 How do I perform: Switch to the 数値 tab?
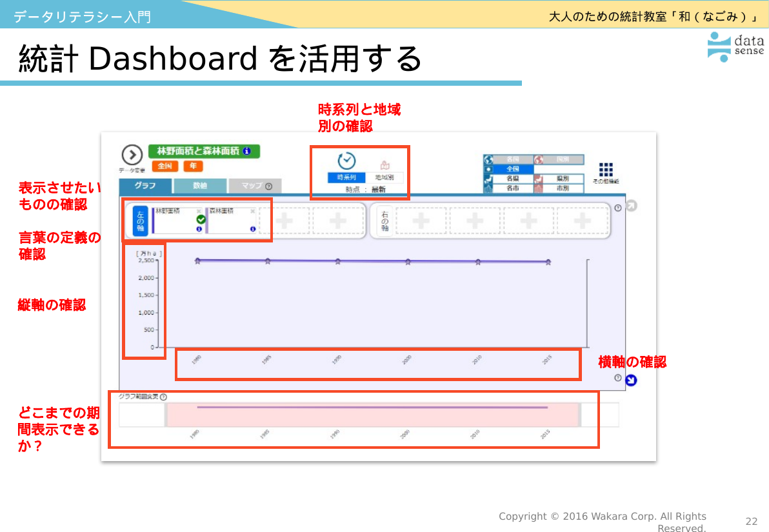tap(200, 186)
